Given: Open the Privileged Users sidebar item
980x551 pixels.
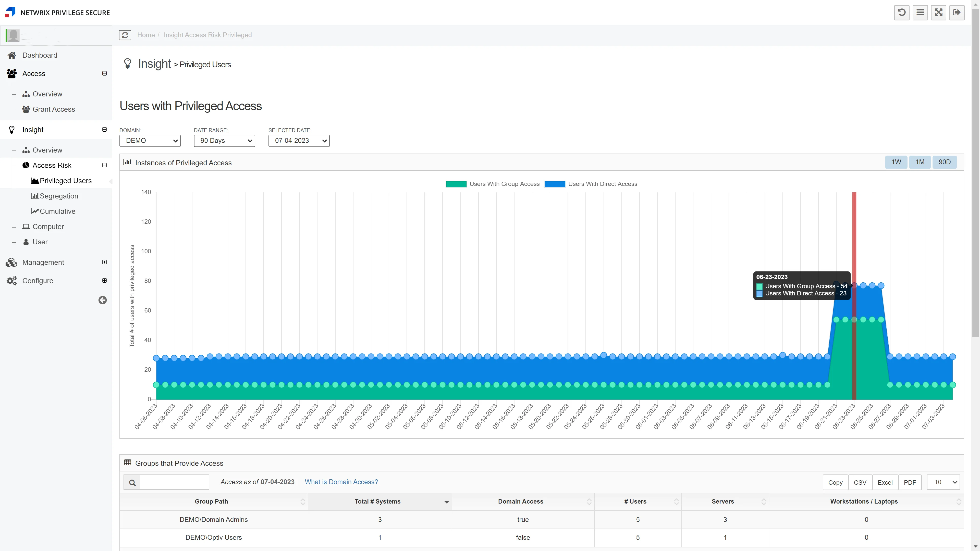Looking at the screenshot, I should click(65, 181).
